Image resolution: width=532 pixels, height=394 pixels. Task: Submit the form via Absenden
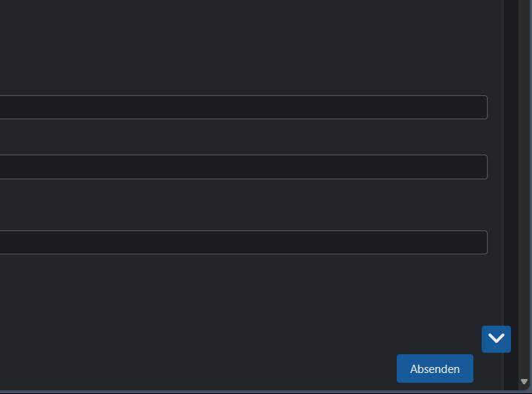(434, 368)
